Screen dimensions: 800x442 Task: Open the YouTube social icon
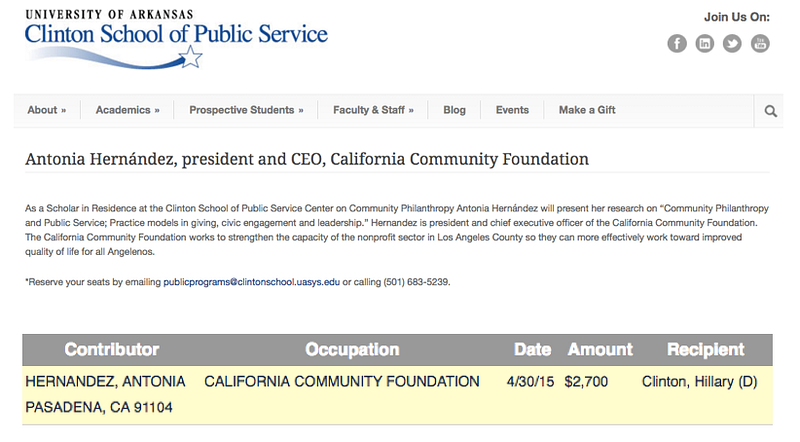pyautogui.click(x=760, y=43)
